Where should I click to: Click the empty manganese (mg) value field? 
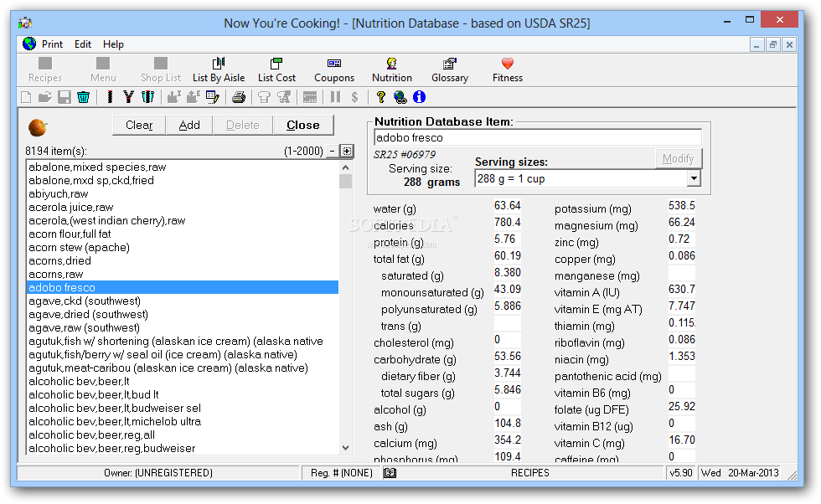[682, 273]
